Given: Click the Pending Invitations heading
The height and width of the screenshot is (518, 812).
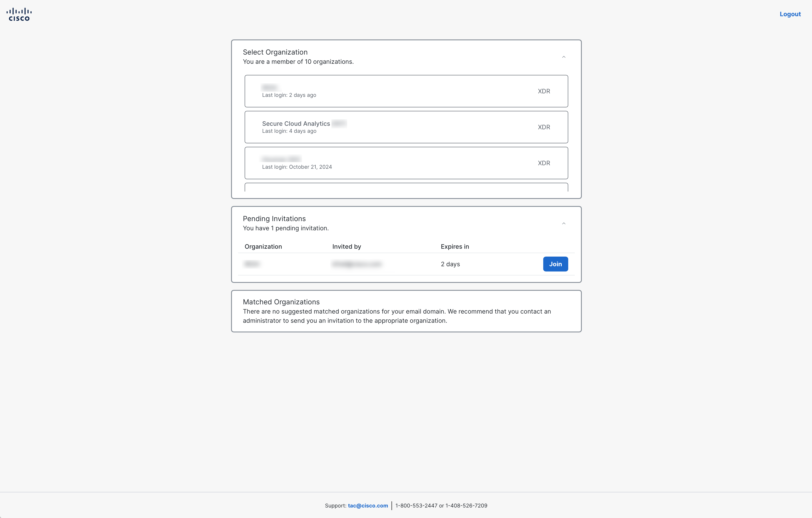Looking at the screenshot, I should [x=274, y=219].
